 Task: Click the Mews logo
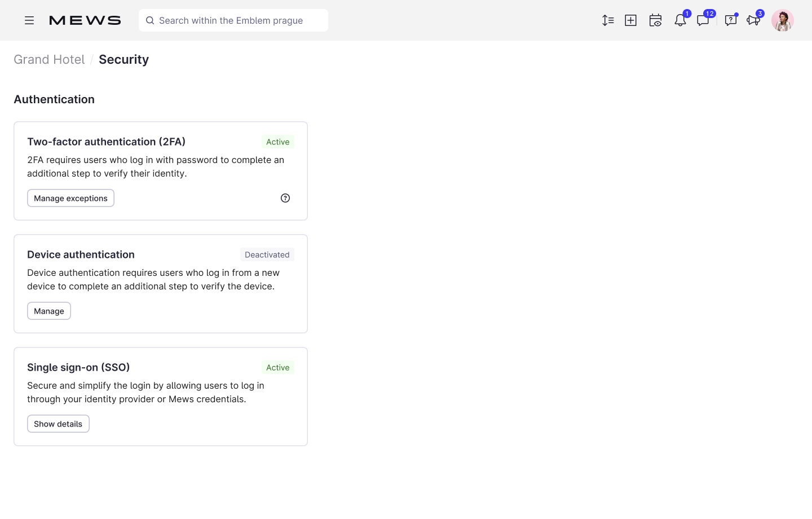point(85,20)
